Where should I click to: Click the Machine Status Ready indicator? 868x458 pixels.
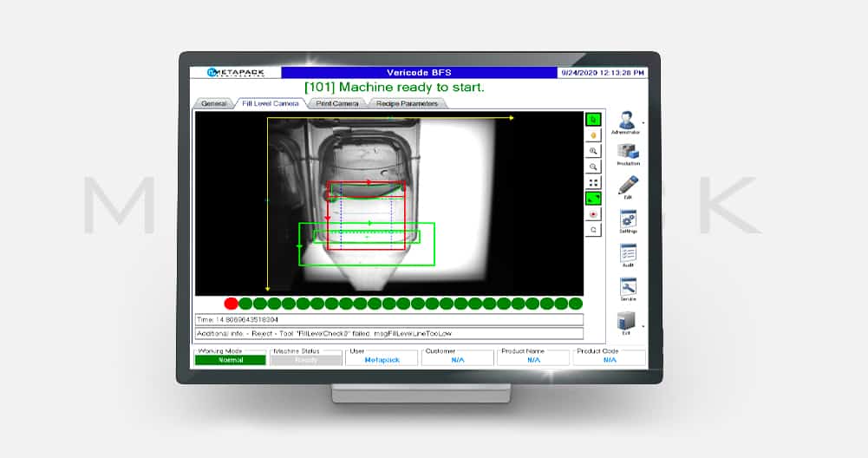click(306, 360)
